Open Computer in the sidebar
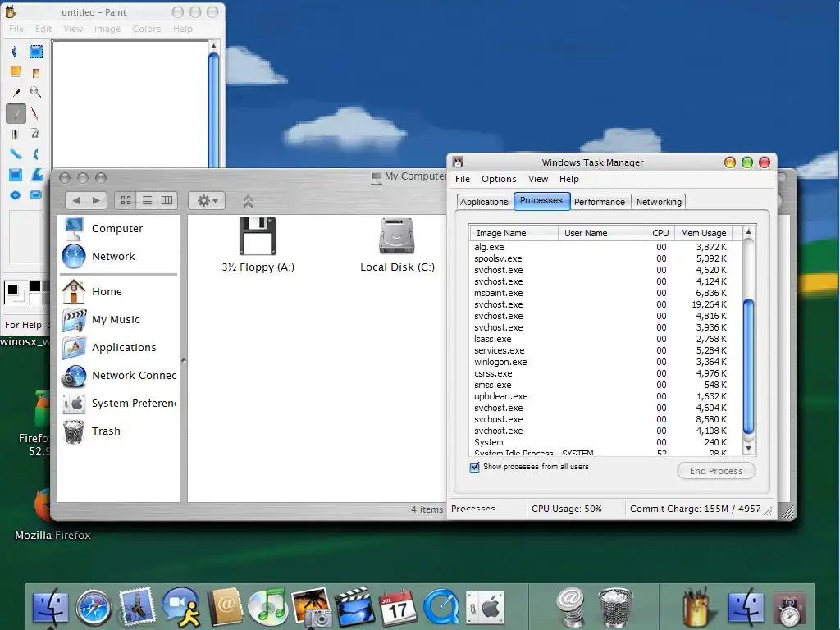840x630 pixels. tap(116, 229)
